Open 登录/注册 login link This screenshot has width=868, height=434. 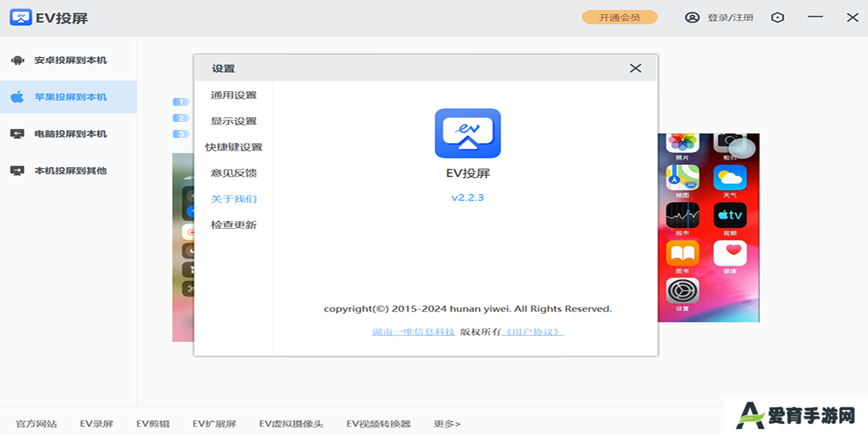click(730, 17)
